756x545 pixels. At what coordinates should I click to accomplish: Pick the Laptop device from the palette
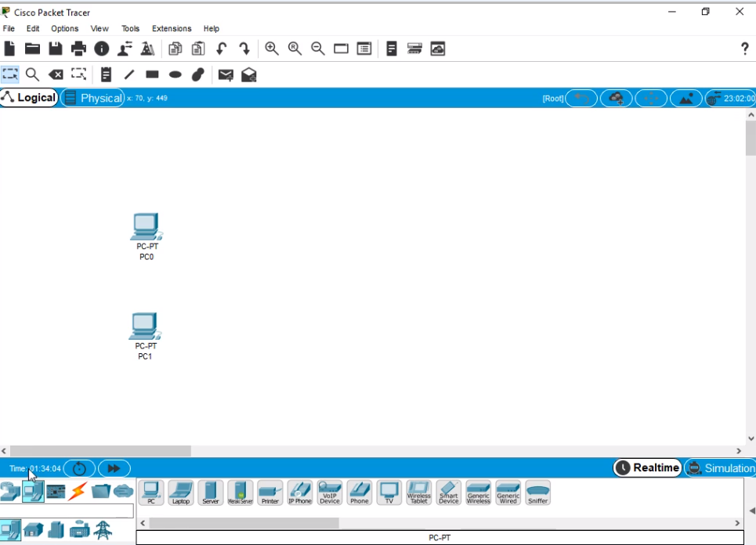click(181, 493)
